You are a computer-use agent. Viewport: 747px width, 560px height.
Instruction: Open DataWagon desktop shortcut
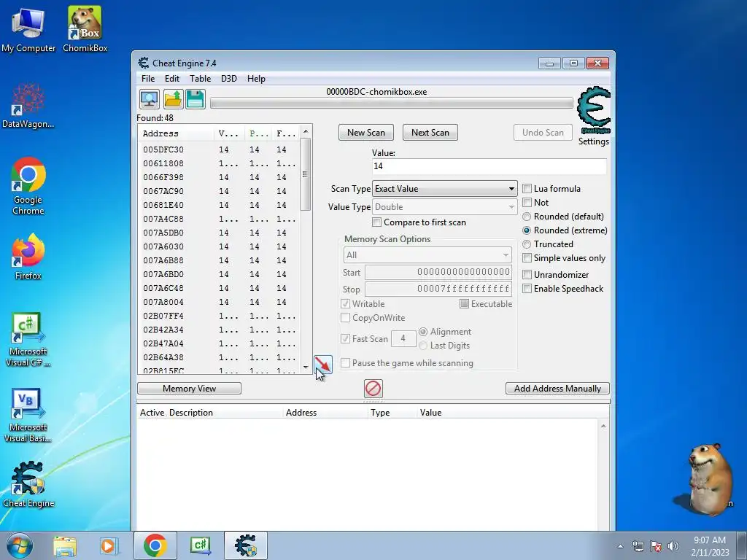point(28,106)
